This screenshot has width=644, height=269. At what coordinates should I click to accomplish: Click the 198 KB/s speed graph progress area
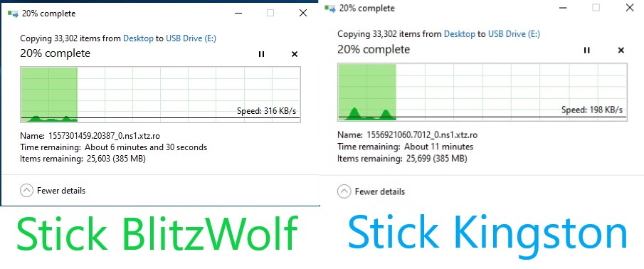click(x=482, y=92)
